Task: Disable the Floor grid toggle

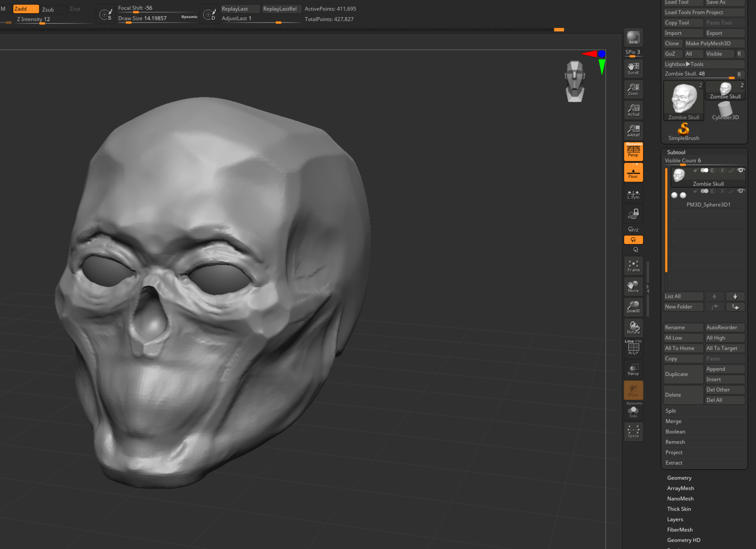Action: 633,172
